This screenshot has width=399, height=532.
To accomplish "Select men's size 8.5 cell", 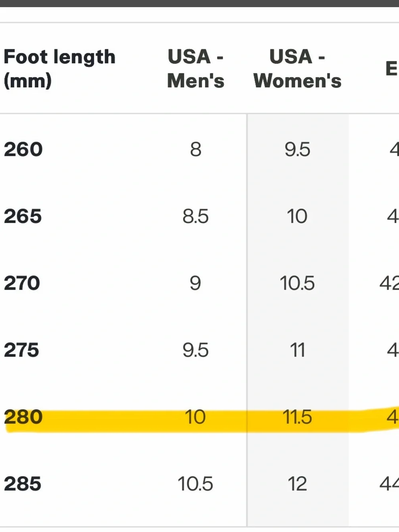I will (x=196, y=216).
